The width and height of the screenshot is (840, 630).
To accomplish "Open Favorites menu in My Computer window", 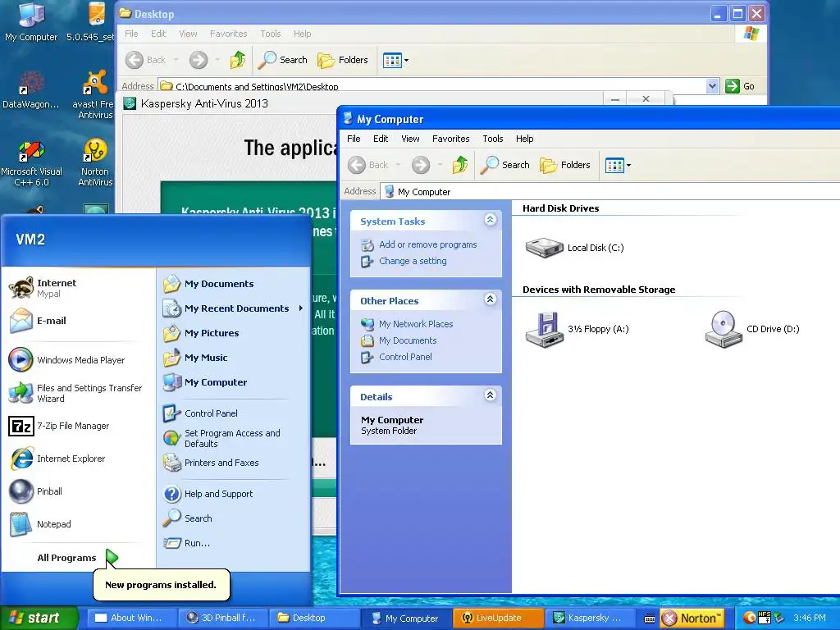I will coord(450,139).
